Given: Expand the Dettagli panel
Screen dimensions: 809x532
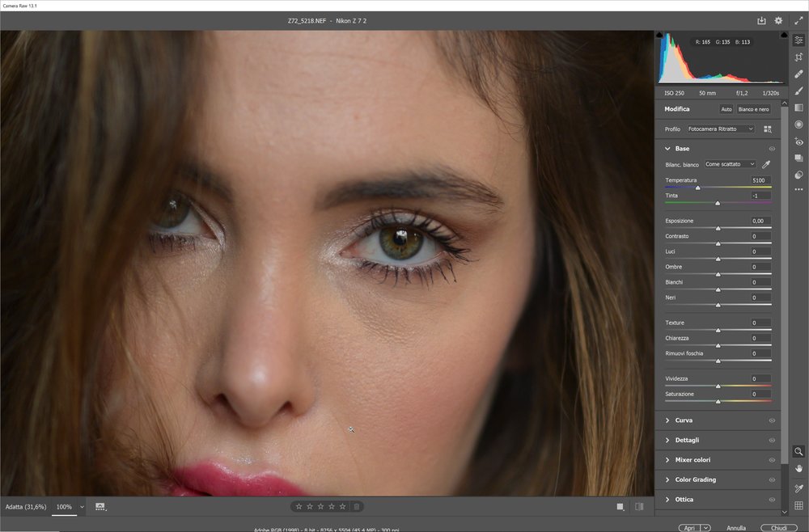Looking at the screenshot, I should point(667,441).
